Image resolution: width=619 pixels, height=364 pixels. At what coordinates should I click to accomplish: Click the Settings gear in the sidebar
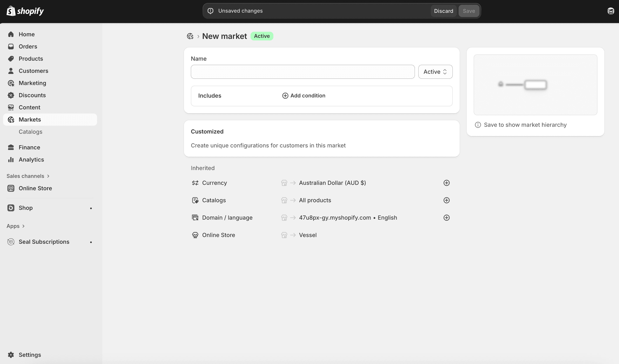tap(11, 355)
